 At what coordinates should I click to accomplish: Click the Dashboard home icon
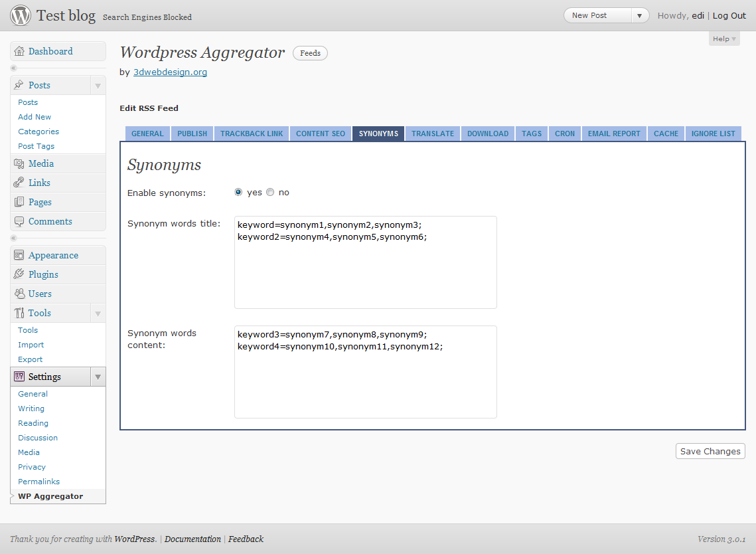(19, 51)
